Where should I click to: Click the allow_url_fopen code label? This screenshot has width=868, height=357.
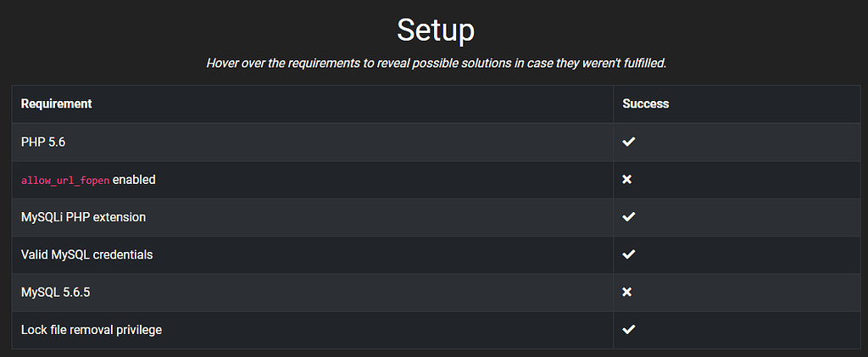(65, 181)
